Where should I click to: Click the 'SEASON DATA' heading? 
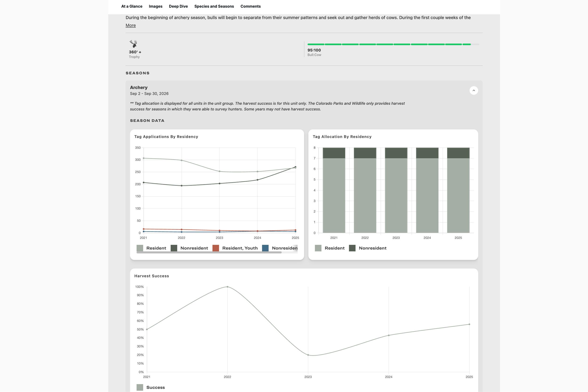pyautogui.click(x=147, y=120)
